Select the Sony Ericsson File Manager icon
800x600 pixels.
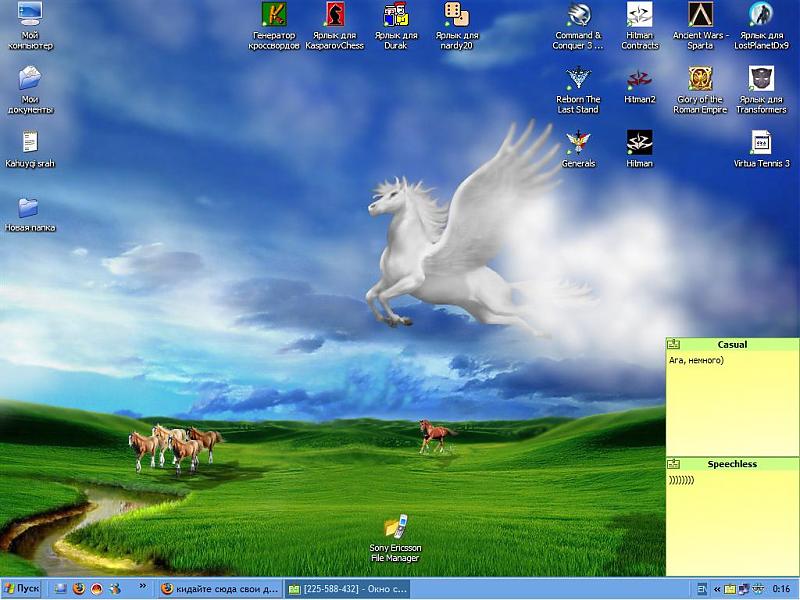394,527
